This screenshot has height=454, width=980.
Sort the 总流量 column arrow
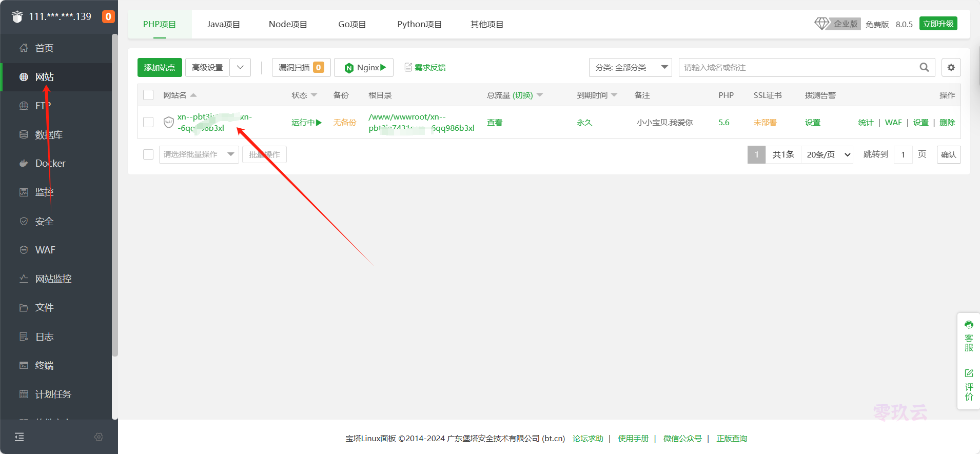pyautogui.click(x=540, y=95)
